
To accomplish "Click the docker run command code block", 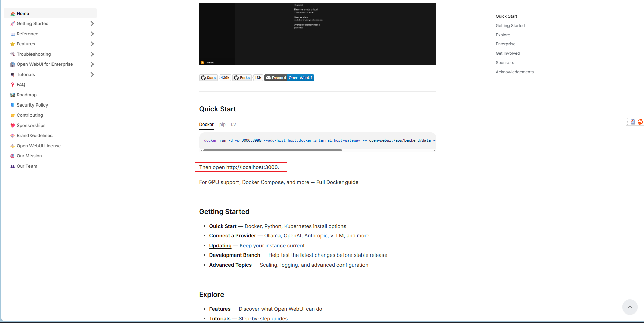I will [318, 140].
